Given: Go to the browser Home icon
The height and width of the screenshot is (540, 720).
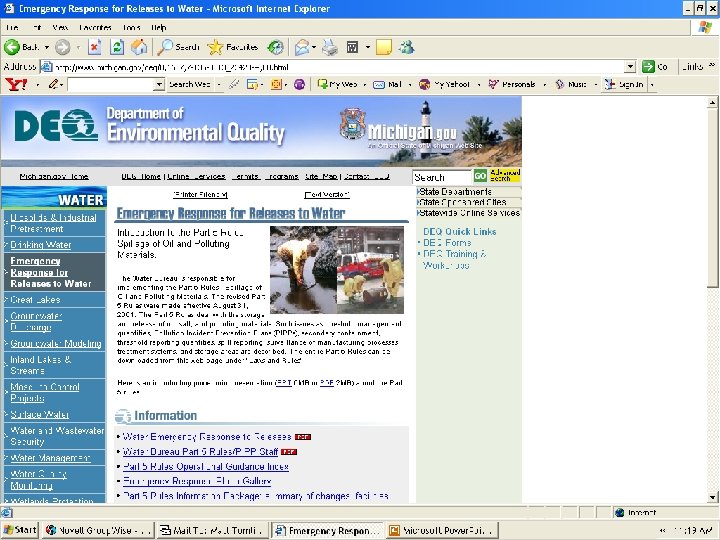Looking at the screenshot, I should pos(139,47).
